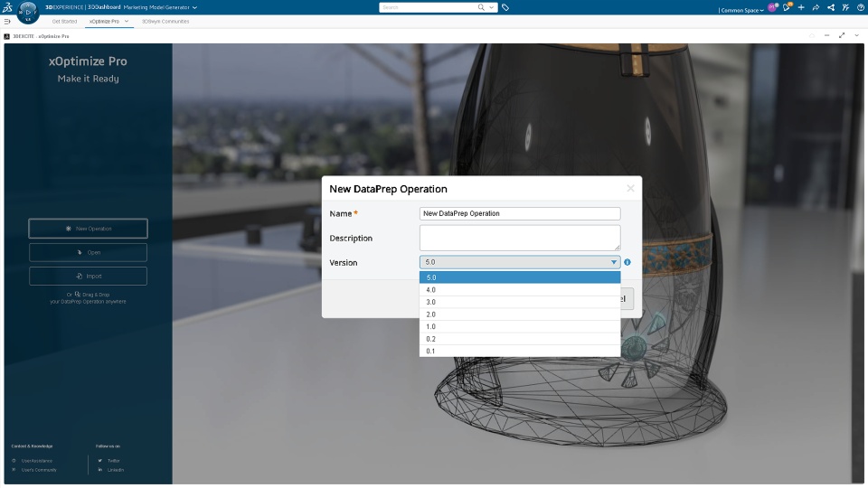Open the network collaboration icon
Image resolution: width=868 pixels, height=488 pixels.
click(831, 7)
